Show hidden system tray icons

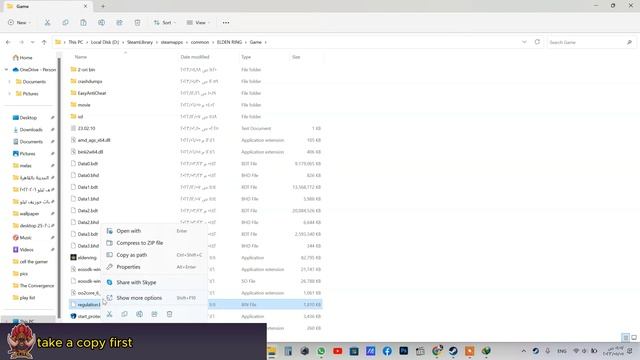pos(524,351)
